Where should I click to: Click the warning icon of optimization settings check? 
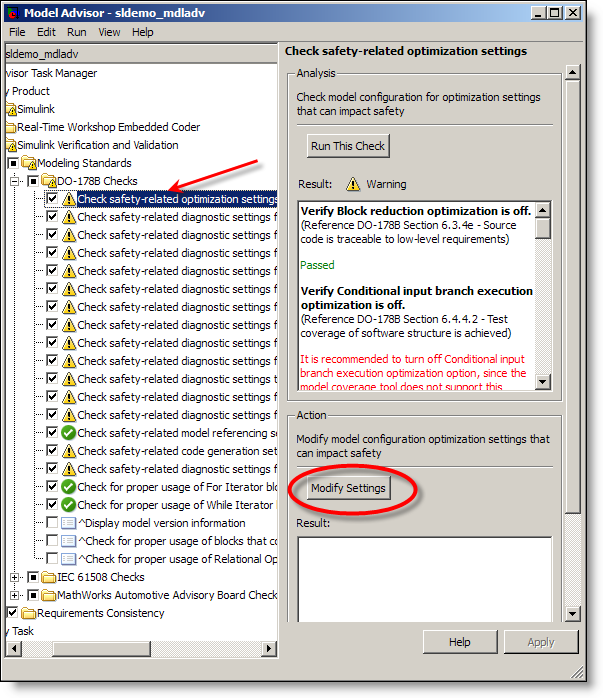coord(68,199)
